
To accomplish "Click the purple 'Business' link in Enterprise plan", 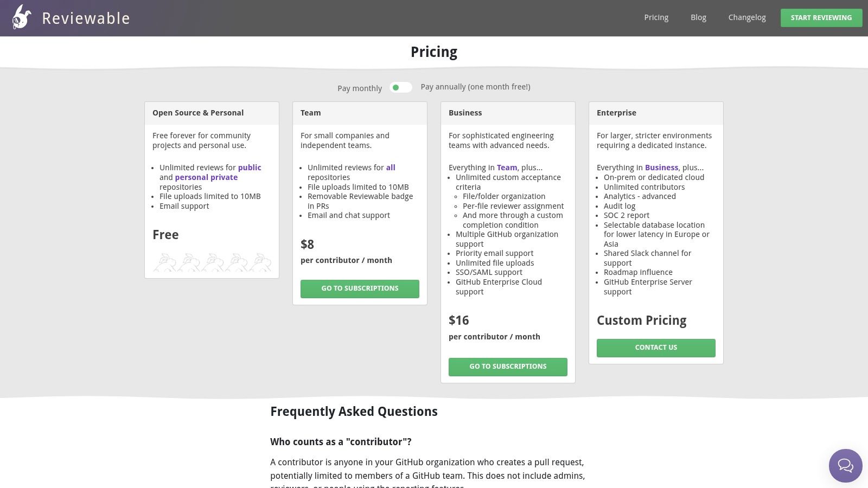I will (x=661, y=168).
